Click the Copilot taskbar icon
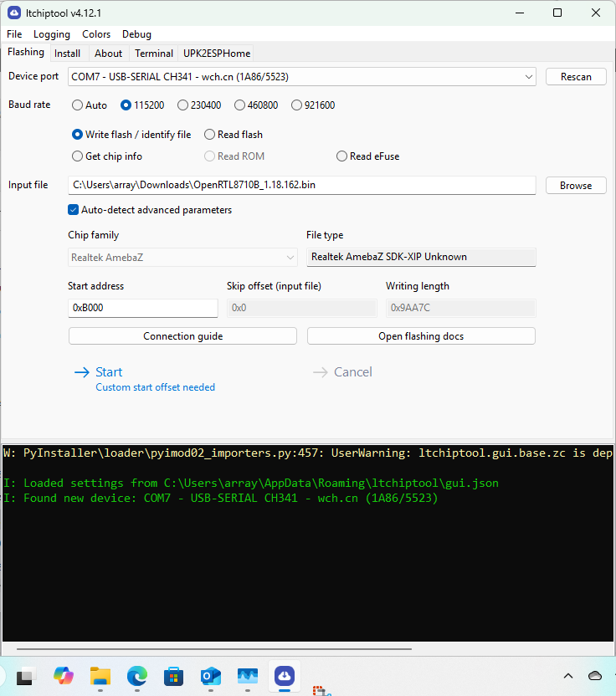616x696 pixels. click(64, 676)
